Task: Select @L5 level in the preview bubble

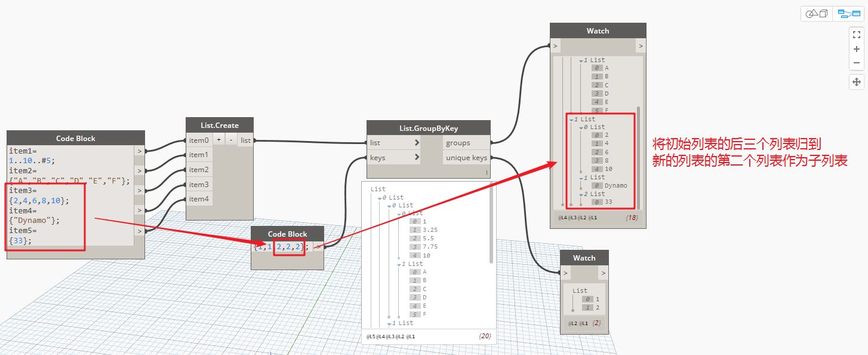Action: click(371, 337)
